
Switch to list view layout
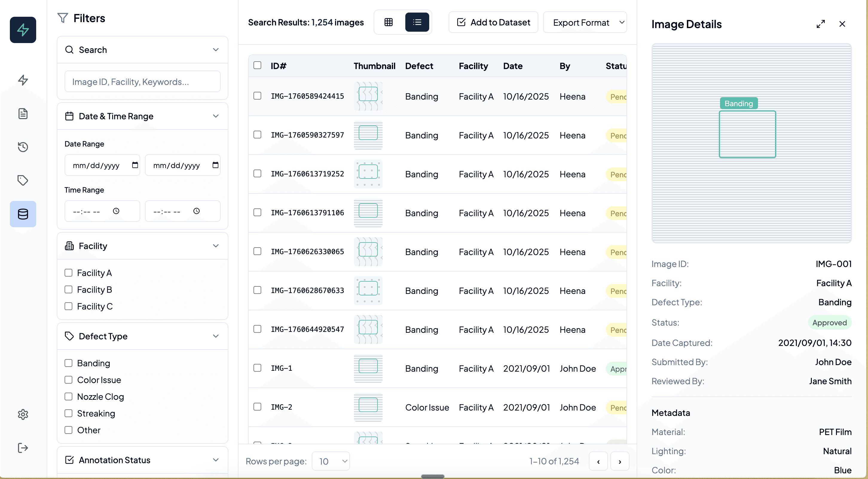tap(417, 22)
